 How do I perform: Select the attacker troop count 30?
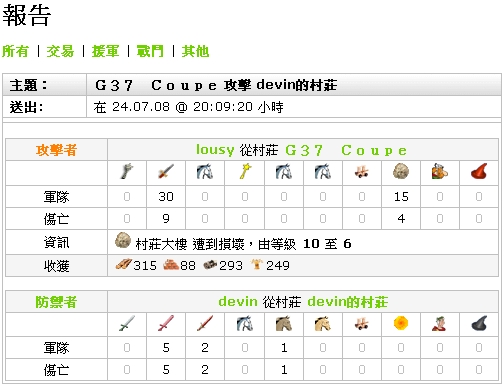click(x=166, y=197)
